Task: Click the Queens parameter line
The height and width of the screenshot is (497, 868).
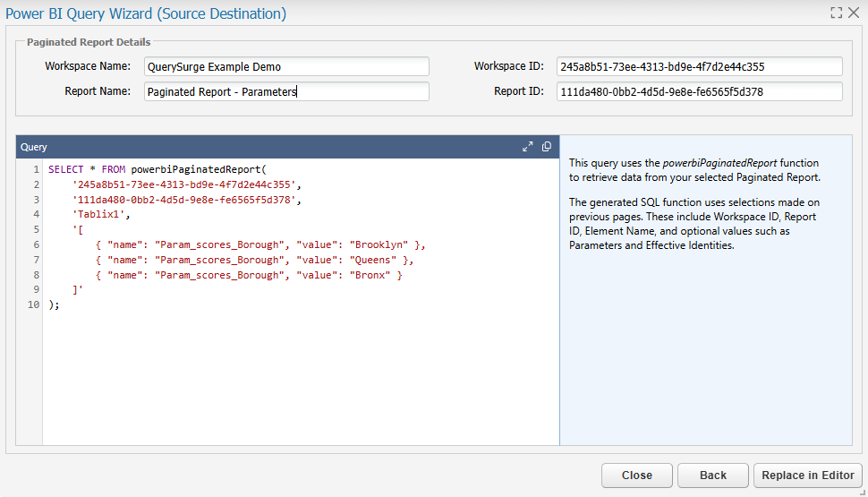Action: pos(254,260)
